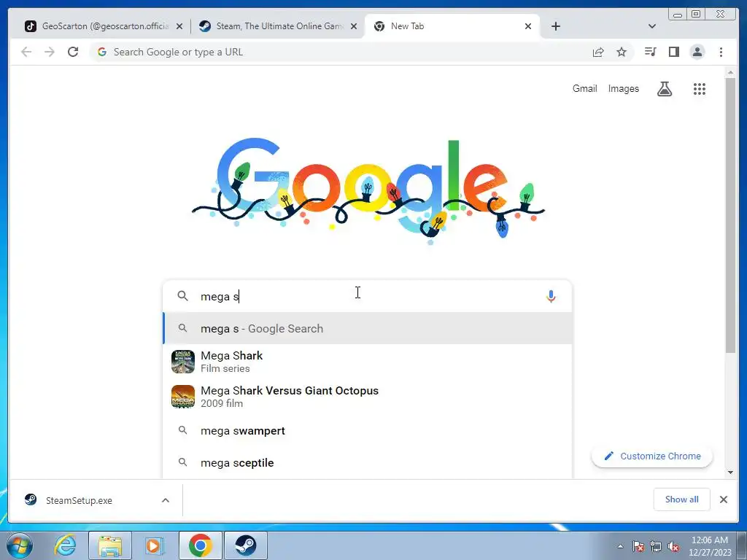Click Show all downloads button
The image size is (747, 560).
[682, 499]
